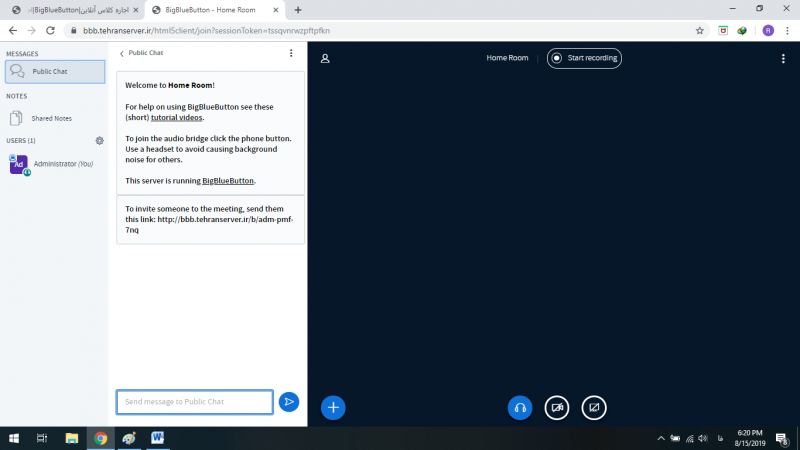The height and width of the screenshot is (450, 800).
Task: Open the BigBlueButton link in welcome message
Action: coord(228,181)
